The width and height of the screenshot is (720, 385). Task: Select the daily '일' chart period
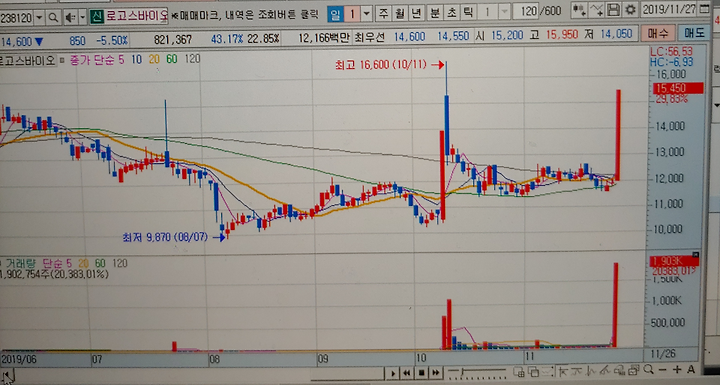coord(336,14)
